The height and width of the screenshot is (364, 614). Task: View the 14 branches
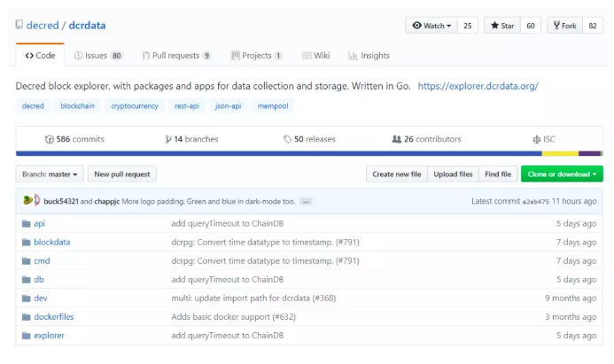tap(191, 139)
